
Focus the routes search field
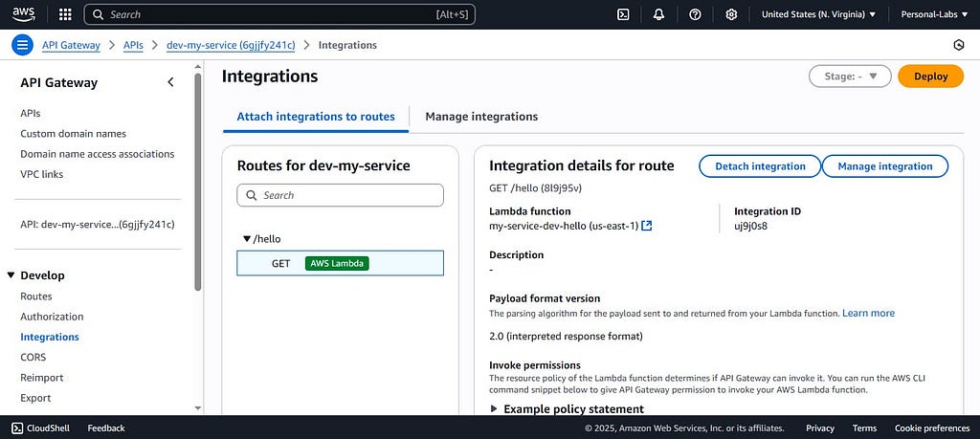point(340,195)
